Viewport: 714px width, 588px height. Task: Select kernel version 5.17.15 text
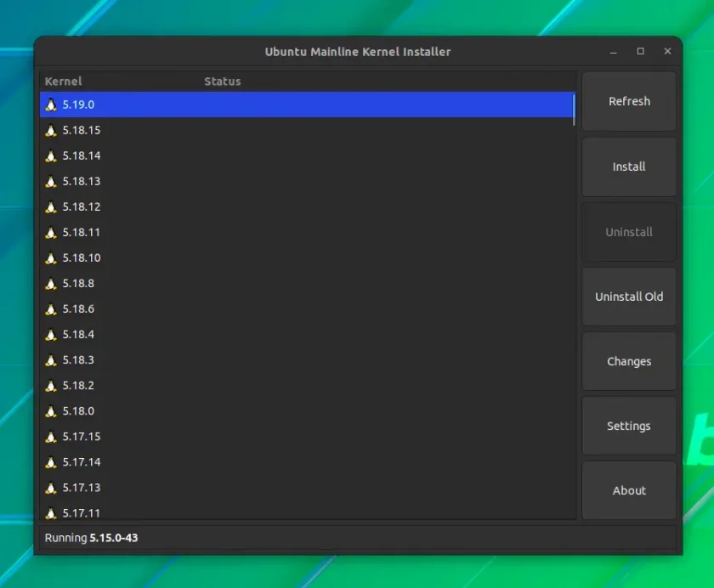pyautogui.click(x=81, y=436)
